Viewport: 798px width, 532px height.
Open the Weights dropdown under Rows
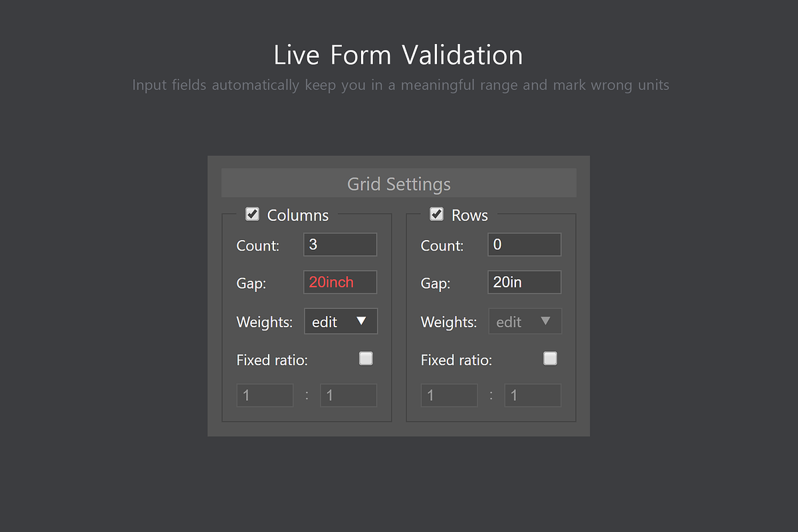coord(525,321)
